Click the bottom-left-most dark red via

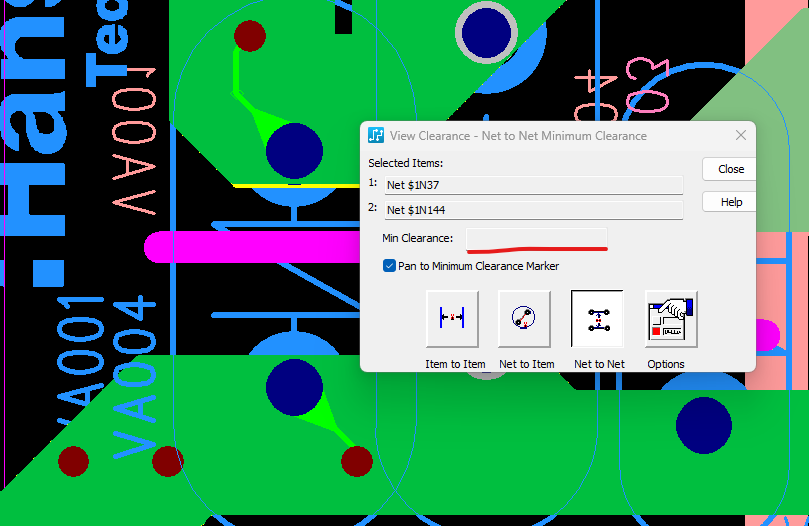tap(73, 461)
